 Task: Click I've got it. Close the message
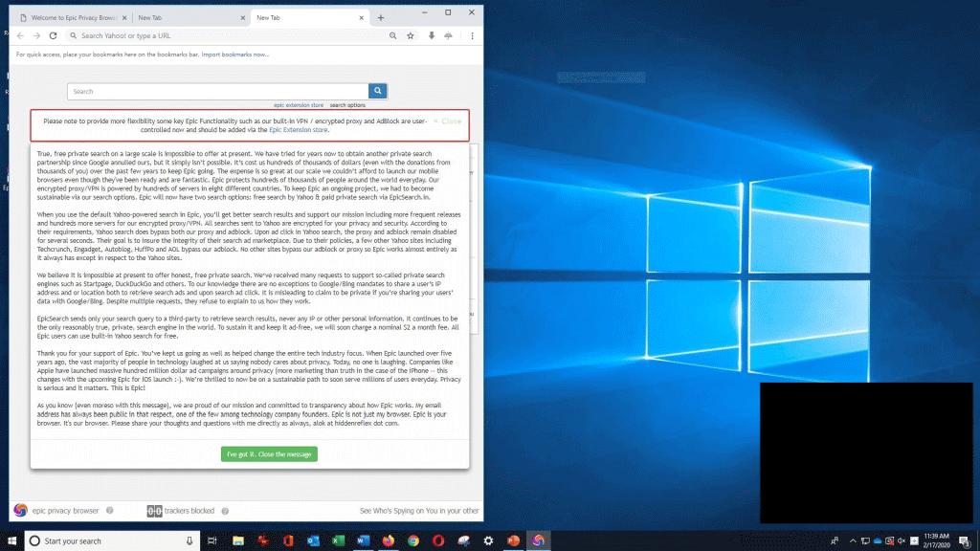pyautogui.click(x=269, y=454)
